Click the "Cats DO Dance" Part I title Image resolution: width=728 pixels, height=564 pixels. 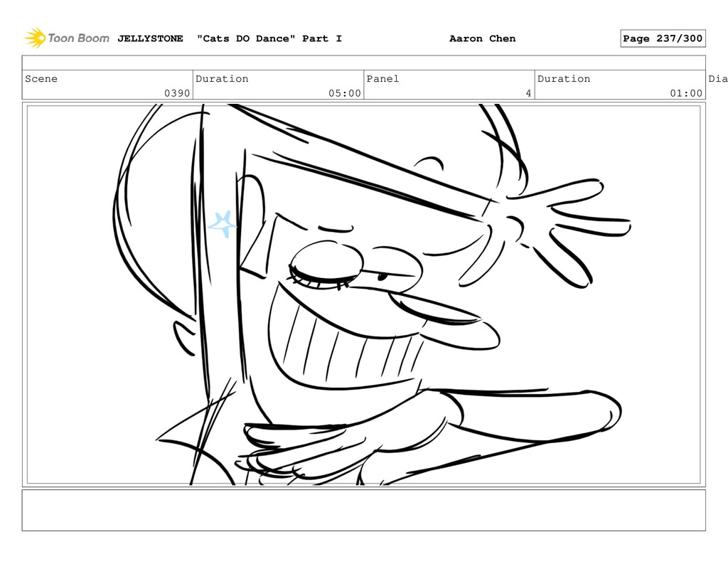click(x=269, y=38)
